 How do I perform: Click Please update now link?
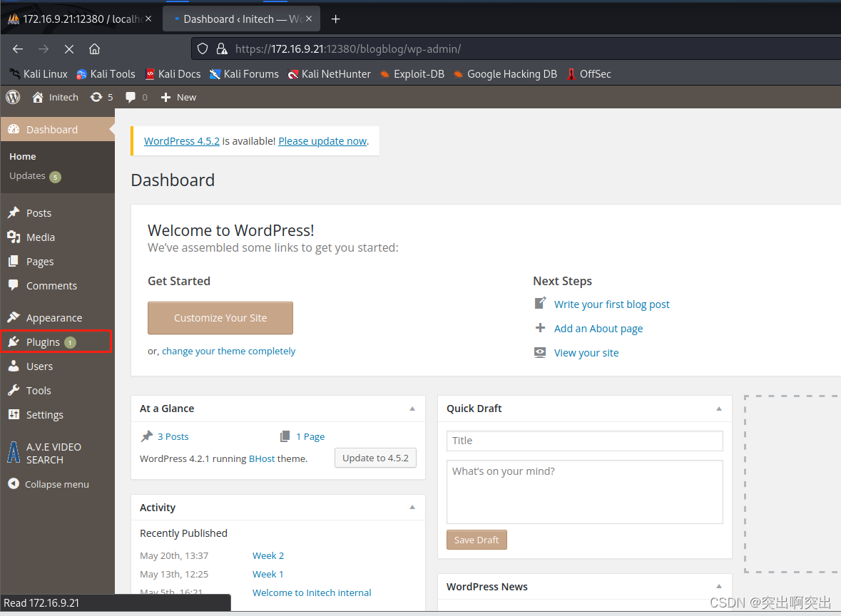(322, 141)
